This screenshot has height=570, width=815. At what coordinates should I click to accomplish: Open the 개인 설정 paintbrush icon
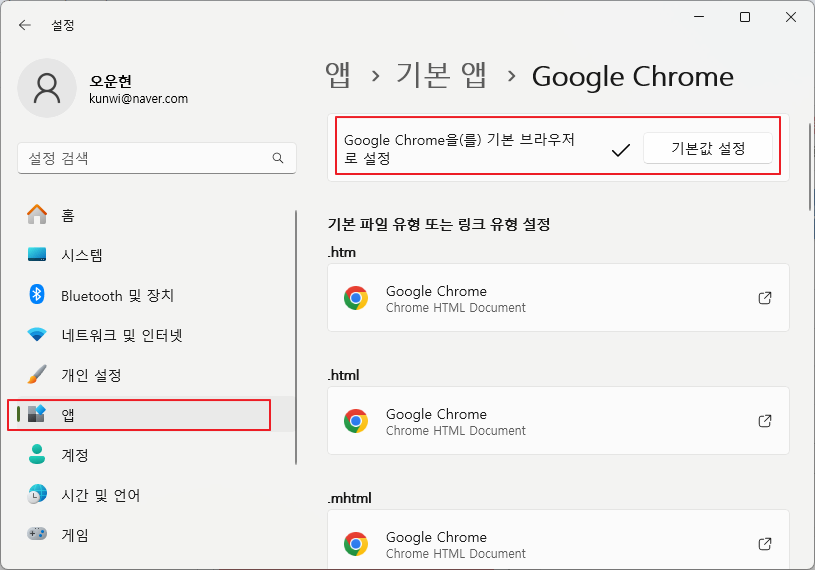click(37, 374)
